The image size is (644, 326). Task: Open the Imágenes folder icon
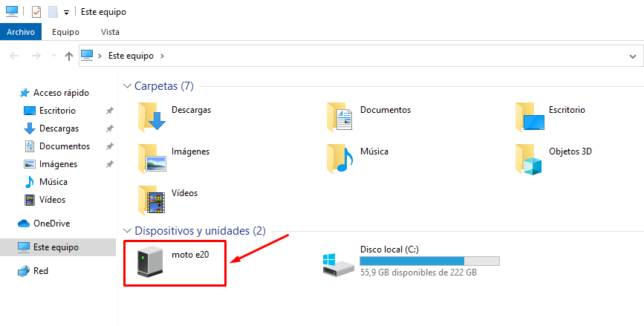click(152, 157)
